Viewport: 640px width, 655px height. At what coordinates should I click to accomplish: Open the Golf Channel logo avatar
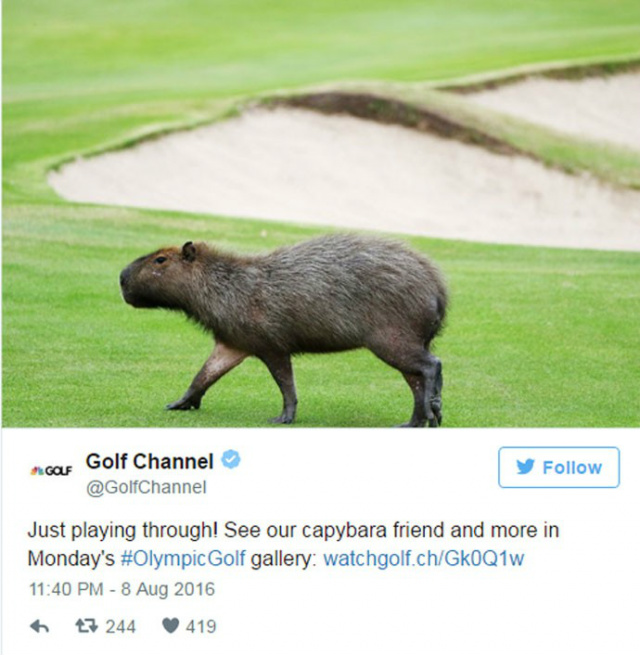tap(51, 471)
